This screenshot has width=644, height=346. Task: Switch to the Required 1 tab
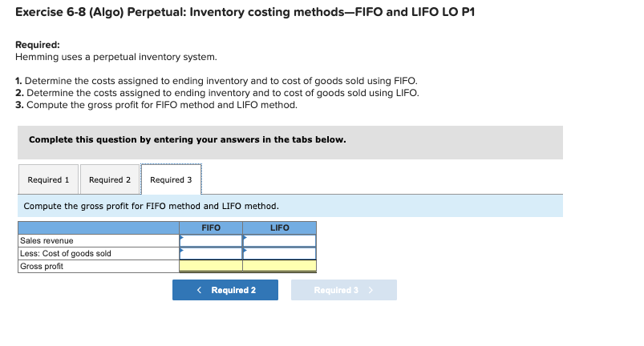point(48,179)
